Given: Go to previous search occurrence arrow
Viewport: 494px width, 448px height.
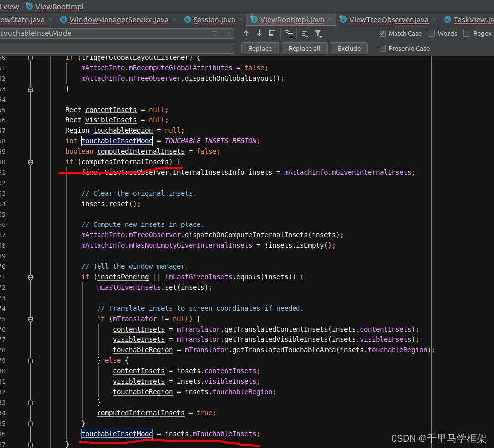Looking at the screenshot, I should point(246,33).
